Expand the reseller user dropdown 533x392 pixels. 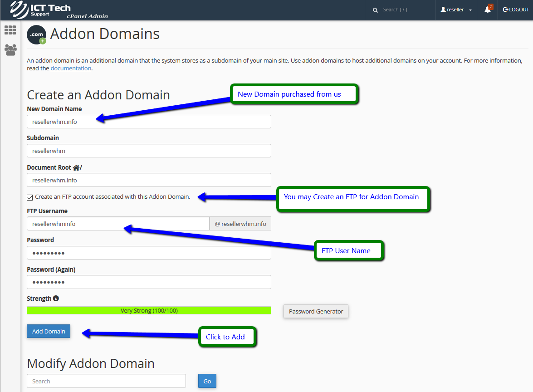pos(456,10)
